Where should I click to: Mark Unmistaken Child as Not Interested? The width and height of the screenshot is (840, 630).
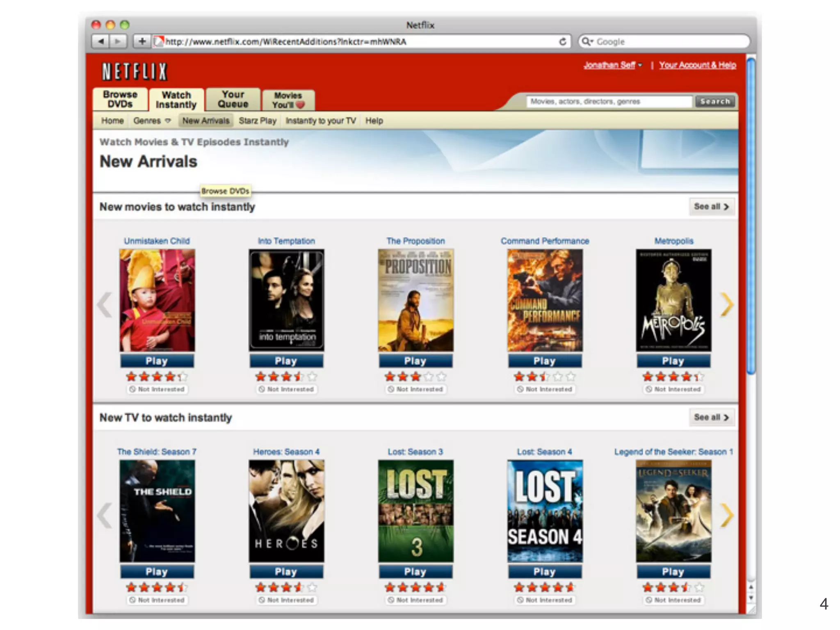point(157,389)
